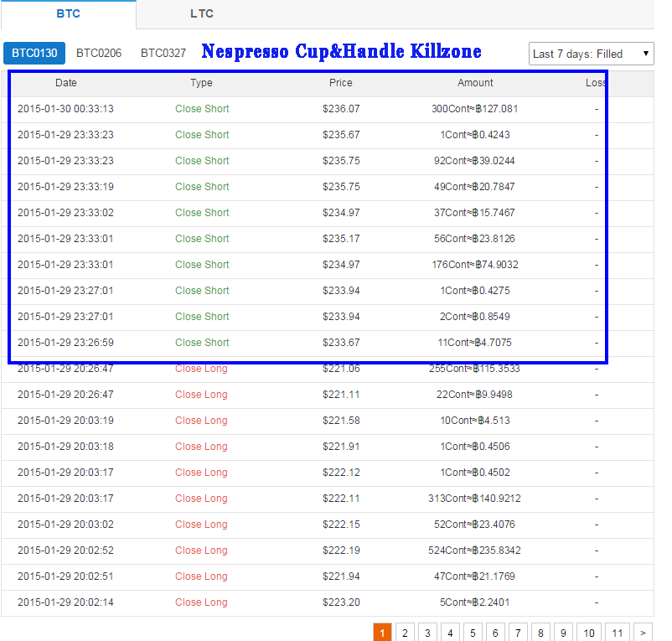672x641 pixels.
Task: Select amount 313Cont≈฿140.9212
Action: pyautogui.click(x=475, y=499)
